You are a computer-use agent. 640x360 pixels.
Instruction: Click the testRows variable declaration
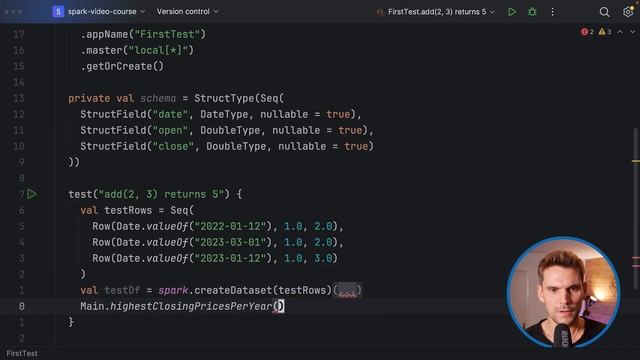point(128,210)
